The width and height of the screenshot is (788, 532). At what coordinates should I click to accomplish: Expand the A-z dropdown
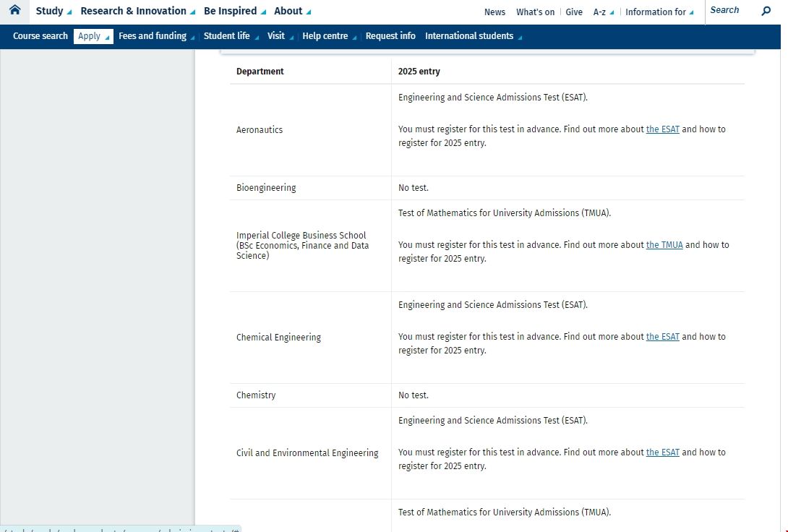click(603, 12)
